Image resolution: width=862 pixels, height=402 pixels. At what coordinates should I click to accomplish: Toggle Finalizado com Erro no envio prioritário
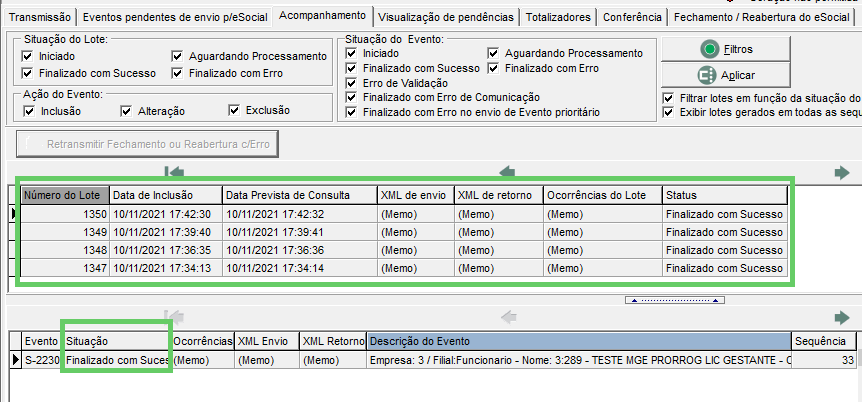click(x=351, y=112)
